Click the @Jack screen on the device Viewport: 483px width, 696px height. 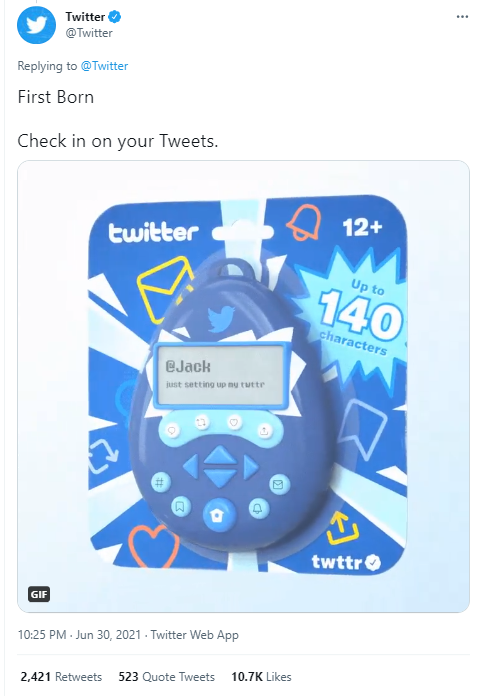(221, 376)
